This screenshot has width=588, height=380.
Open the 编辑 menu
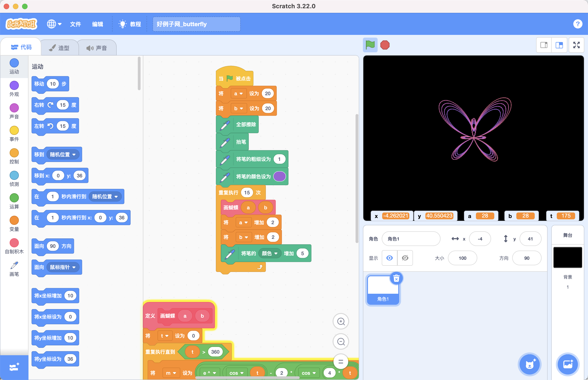[98, 24]
